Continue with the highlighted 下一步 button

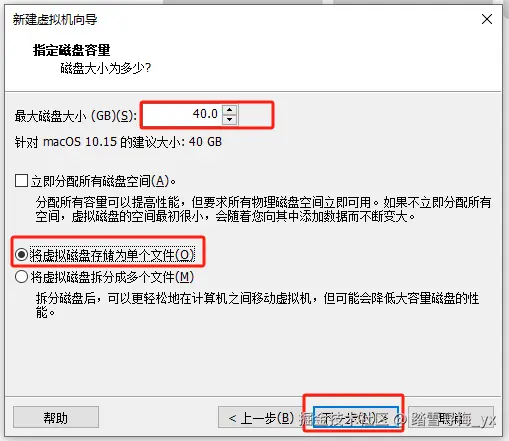click(x=356, y=417)
